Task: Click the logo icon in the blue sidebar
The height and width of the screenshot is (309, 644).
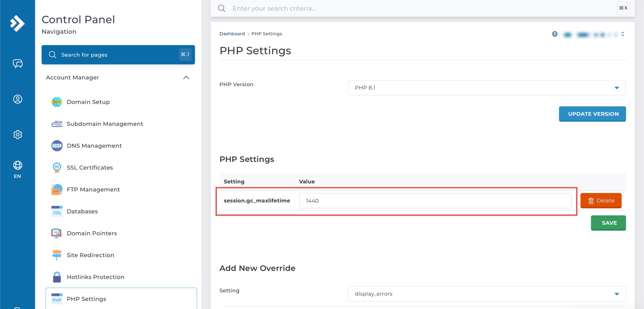Action: [17, 23]
